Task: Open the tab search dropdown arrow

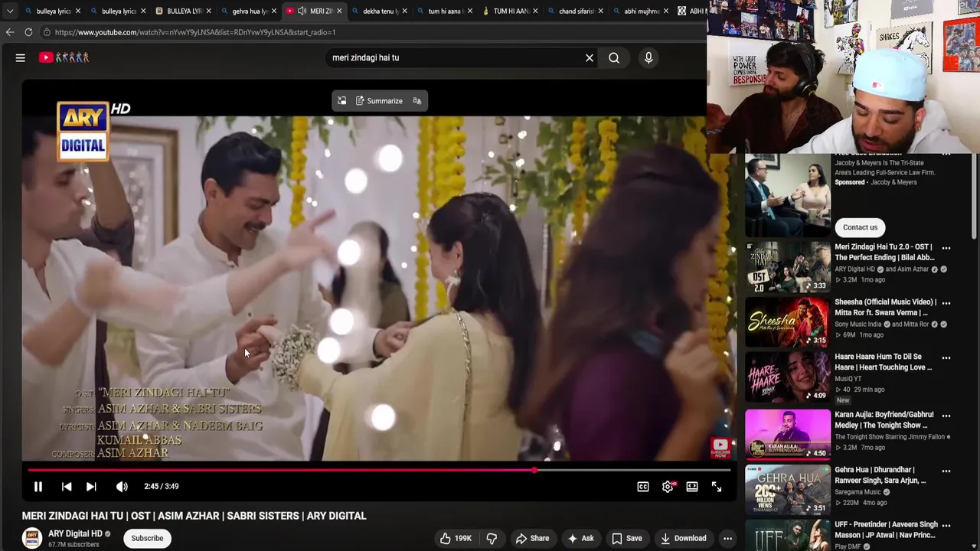Action: click(9, 11)
